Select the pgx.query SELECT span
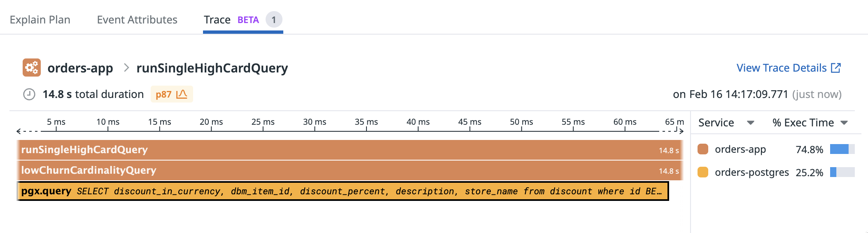Image resolution: width=868 pixels, height=233 pixels. (x=343, y=191)
